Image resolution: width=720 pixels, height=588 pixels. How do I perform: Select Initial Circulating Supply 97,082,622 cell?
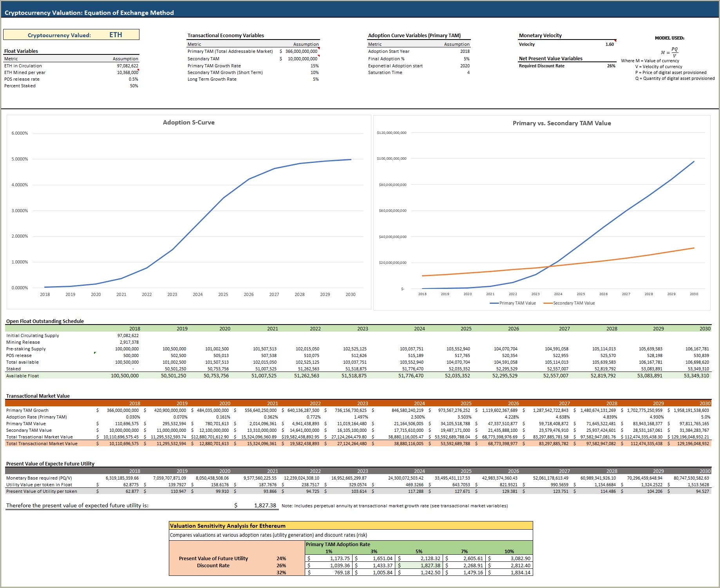click(128, 335)
